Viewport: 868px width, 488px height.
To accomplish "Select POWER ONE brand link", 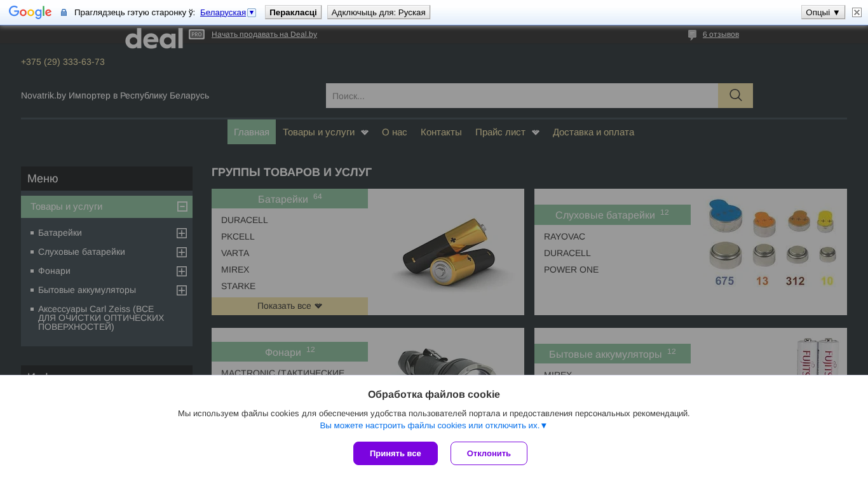I will 571,269.
